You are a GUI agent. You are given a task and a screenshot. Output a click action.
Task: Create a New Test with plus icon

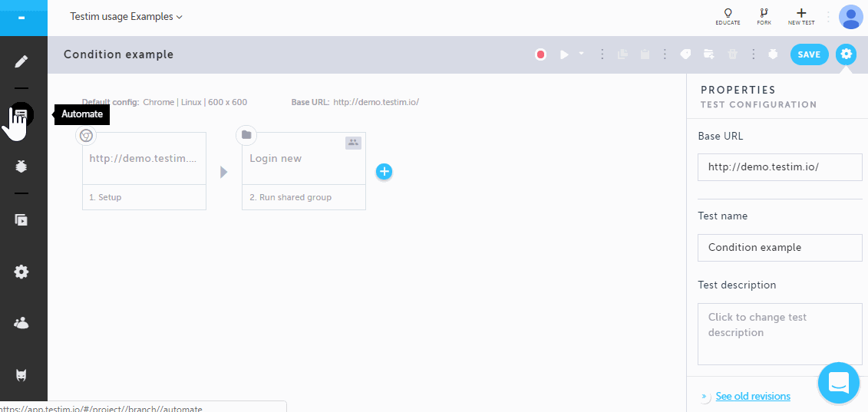click(x=801, y=16)
